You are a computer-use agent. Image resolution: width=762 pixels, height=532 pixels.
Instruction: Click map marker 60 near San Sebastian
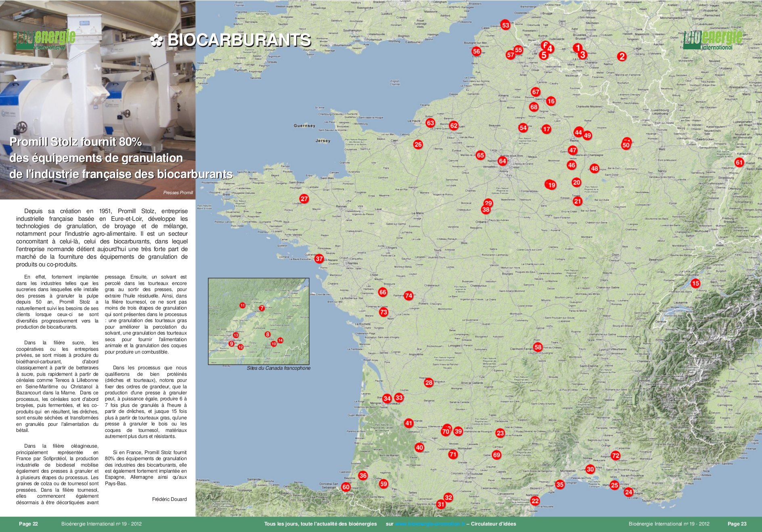click(346, 487)
